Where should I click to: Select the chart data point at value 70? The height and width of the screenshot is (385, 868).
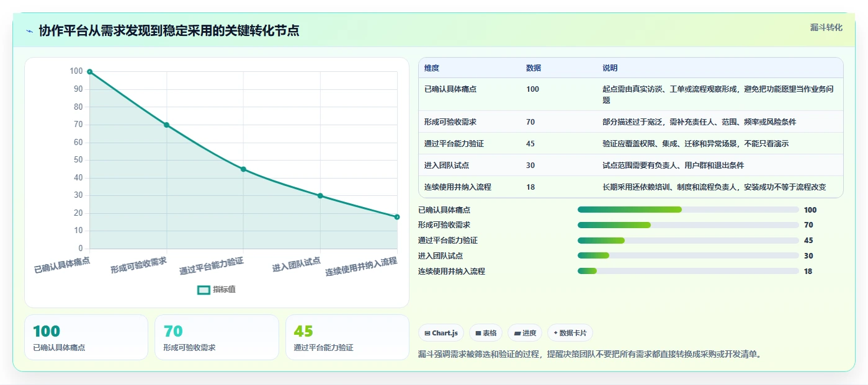pos(166,125)
